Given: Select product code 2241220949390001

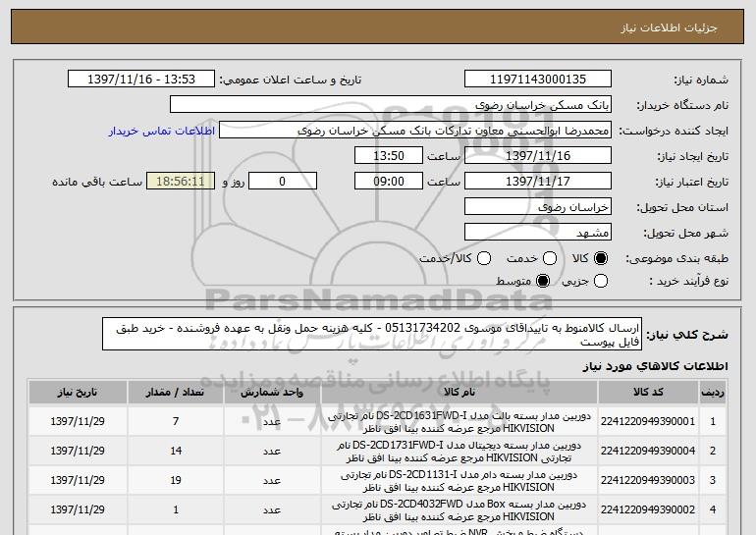Looking at the screenshot, I should [648, 421].
